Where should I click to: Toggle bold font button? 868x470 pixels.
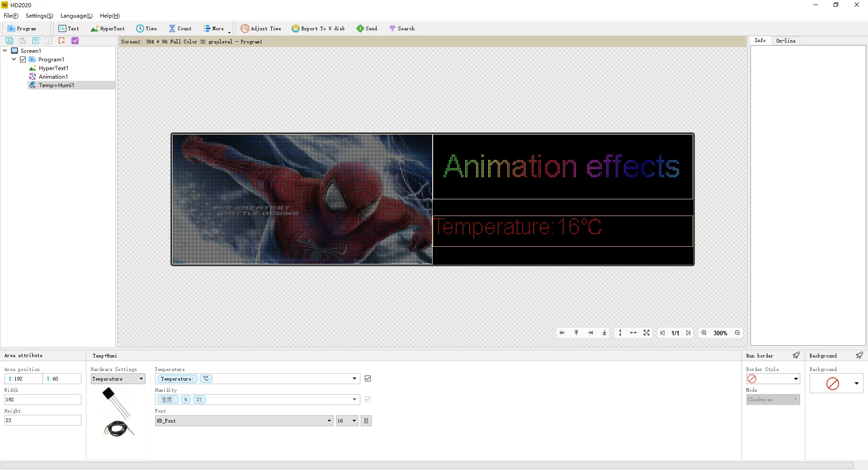[x=366, y=421]
